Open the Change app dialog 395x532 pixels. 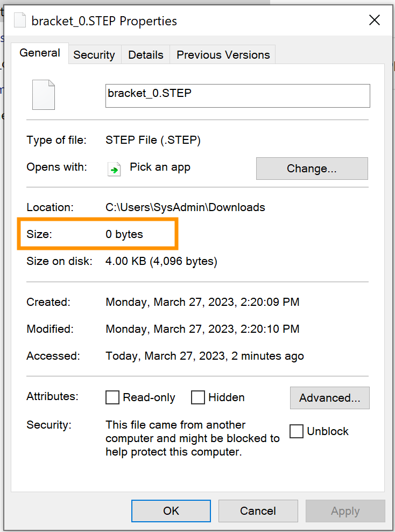tap(312, 169)
